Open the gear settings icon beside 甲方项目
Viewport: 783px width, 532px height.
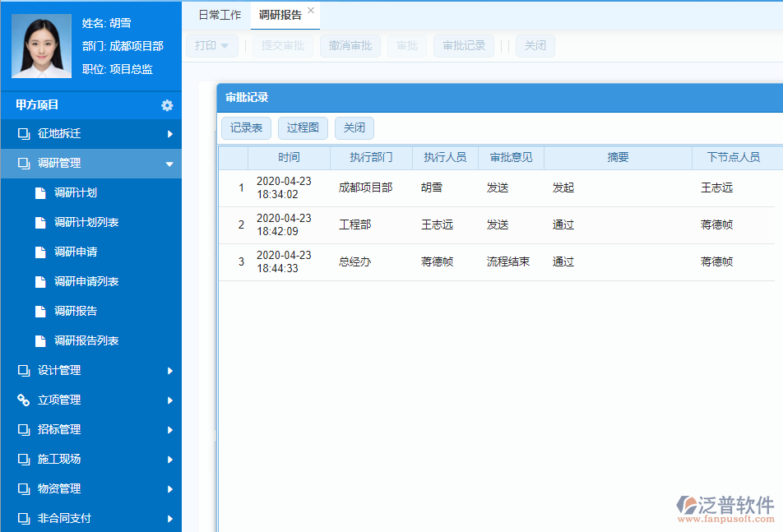[x=167, y=105]
